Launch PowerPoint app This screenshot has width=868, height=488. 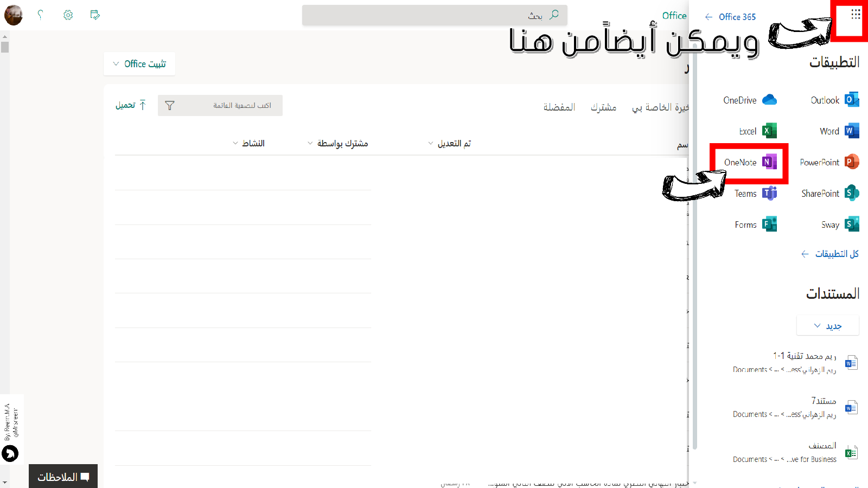point(828,162)
